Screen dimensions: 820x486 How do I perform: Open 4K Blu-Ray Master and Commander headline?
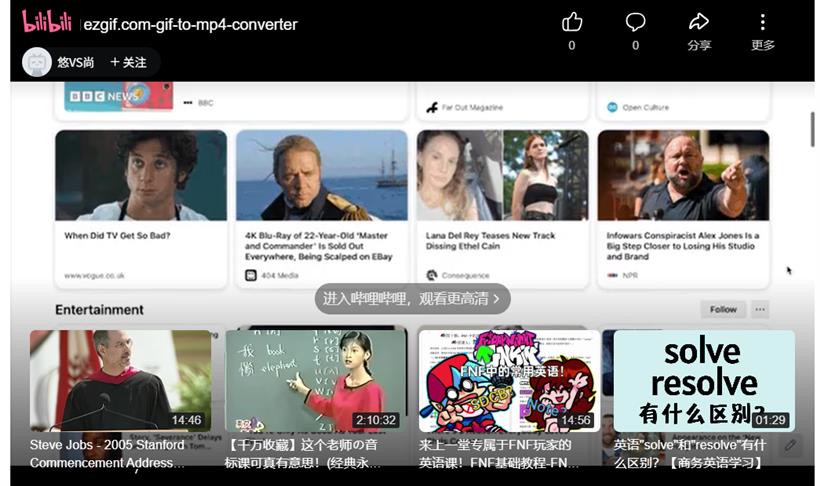(x=318, y=246)
